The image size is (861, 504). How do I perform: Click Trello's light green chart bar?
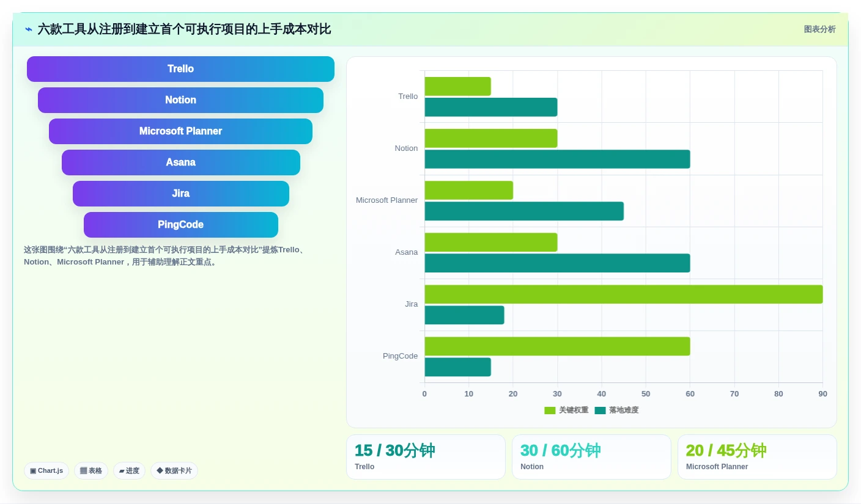click(457, 86)
